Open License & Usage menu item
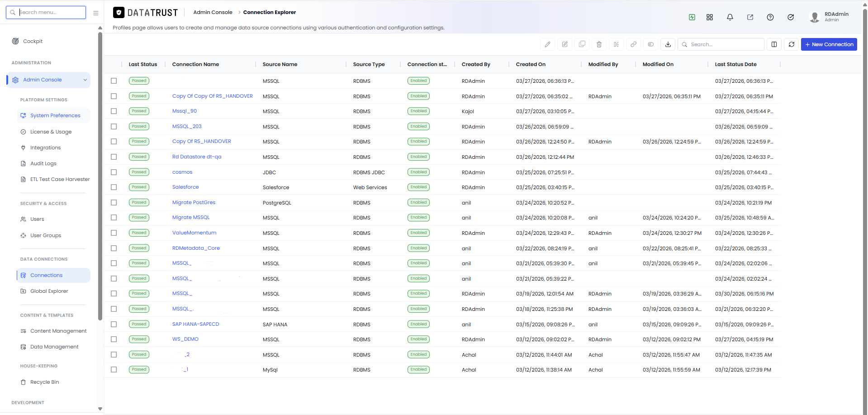The height and width of the screenshot is (415, 868). 54,132
